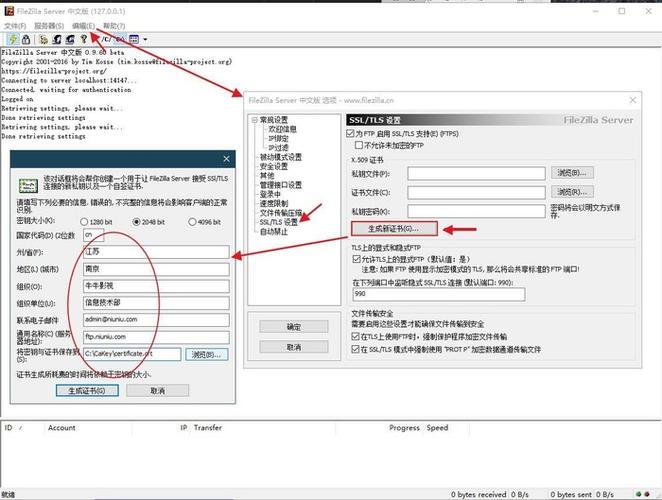Click the country code field containing cn
662x500 pixels.
93,235
